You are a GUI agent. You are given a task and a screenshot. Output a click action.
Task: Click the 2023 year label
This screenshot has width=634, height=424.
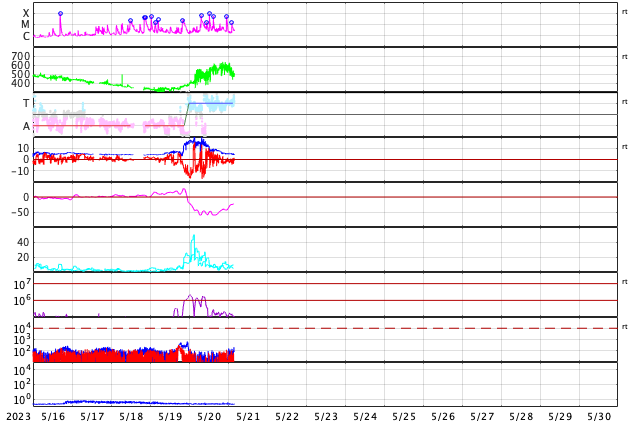coord(19,417)
